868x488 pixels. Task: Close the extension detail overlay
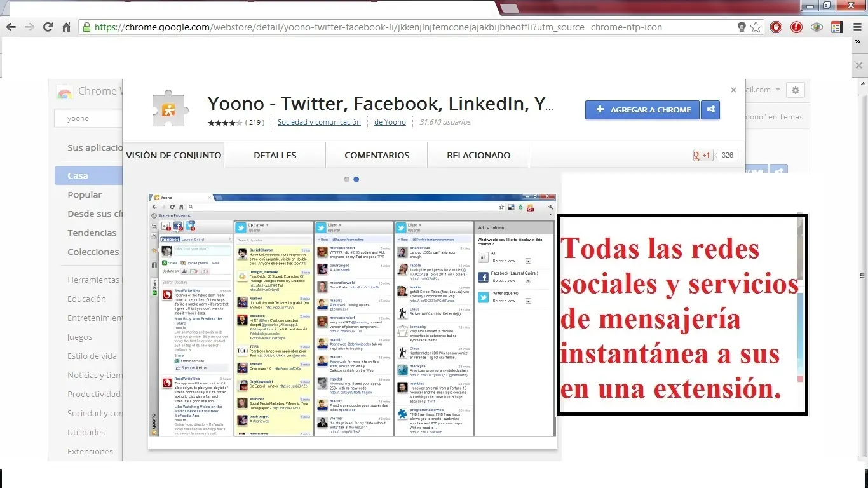coord(733,90)
